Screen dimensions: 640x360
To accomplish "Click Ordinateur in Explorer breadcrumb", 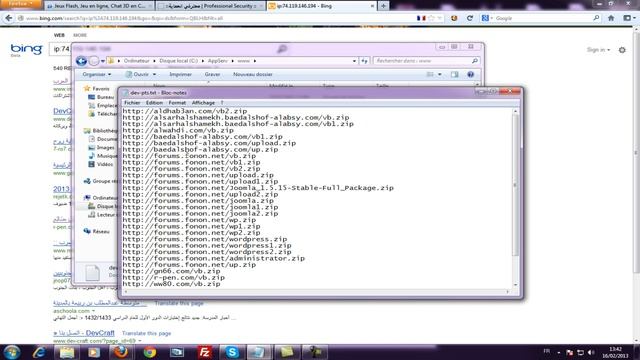I will (136, 61).
